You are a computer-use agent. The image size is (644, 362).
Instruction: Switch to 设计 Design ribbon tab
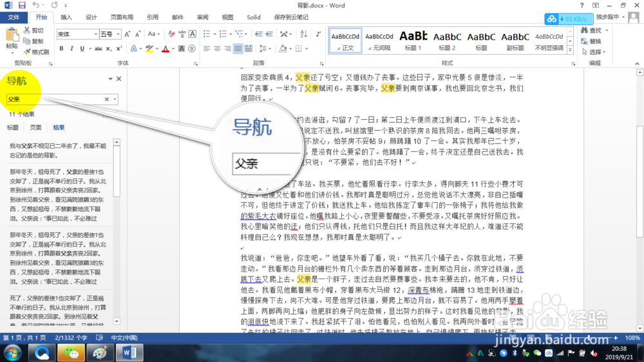91,17
